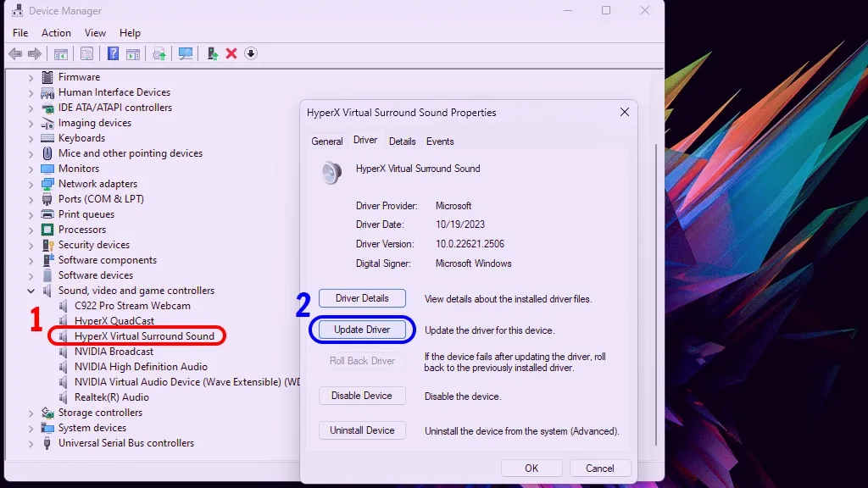Select NVIDIA Broadcast in the device tree

[x=114, y=352]
